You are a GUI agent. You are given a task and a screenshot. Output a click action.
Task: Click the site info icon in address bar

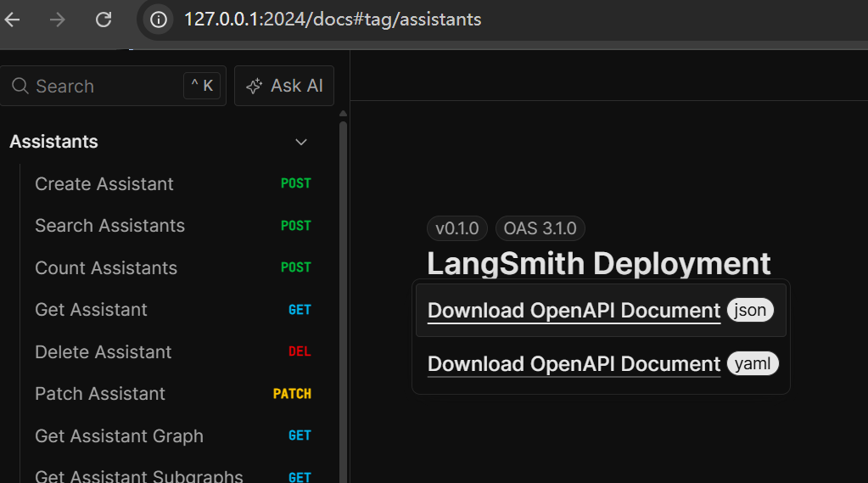158,20
